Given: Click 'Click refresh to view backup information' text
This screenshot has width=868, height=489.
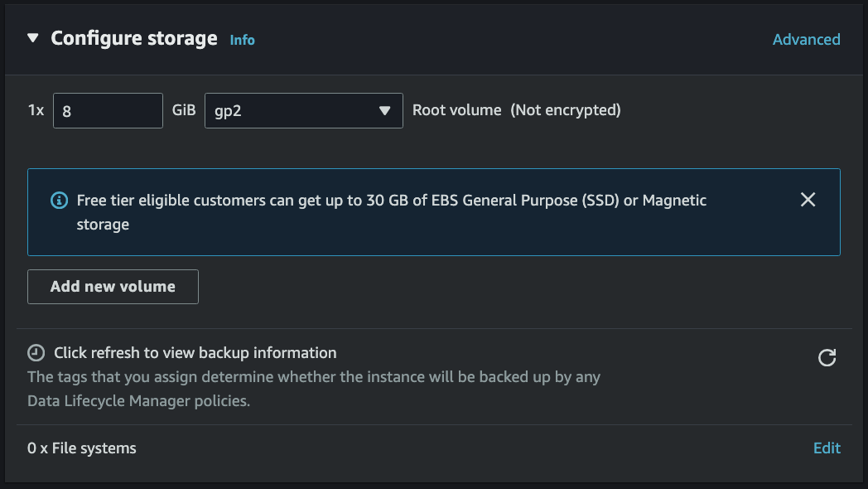Looking at the screenshot, I should point(195,352).
